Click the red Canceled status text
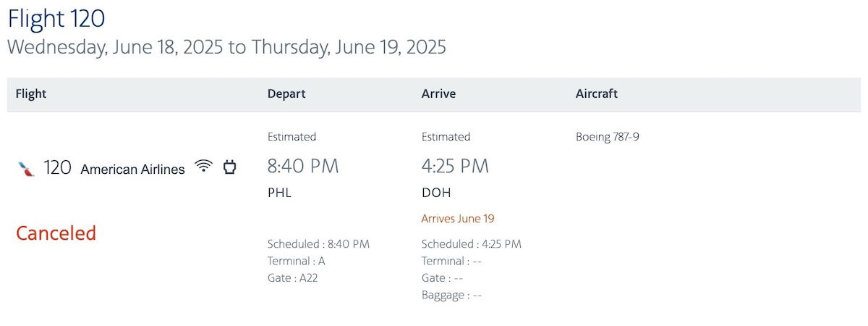868x326 pixels. coord(56,233)
